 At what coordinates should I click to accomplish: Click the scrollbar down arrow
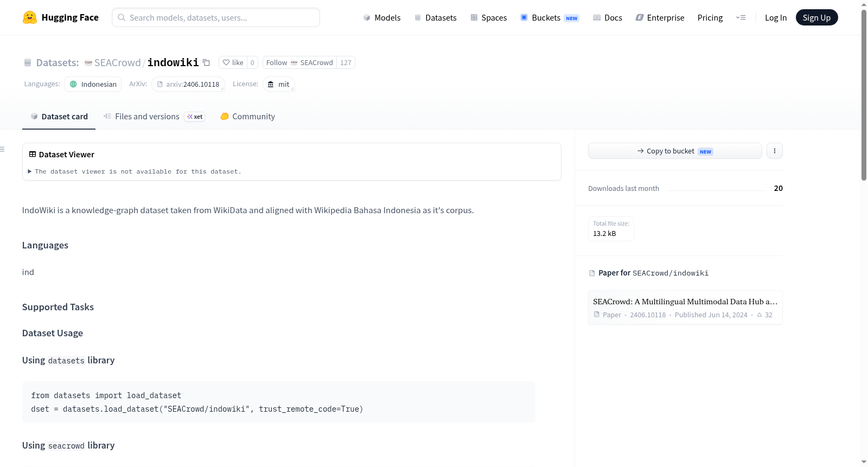coord(864,462)
